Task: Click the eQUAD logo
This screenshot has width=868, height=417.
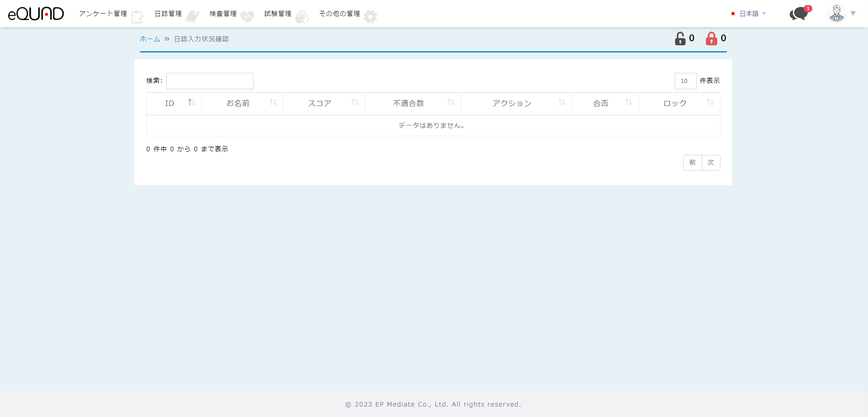Action: point(36,14)
